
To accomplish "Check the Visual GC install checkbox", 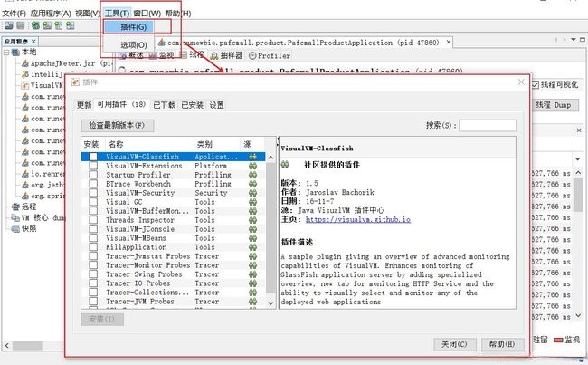I will pos(93,202).
